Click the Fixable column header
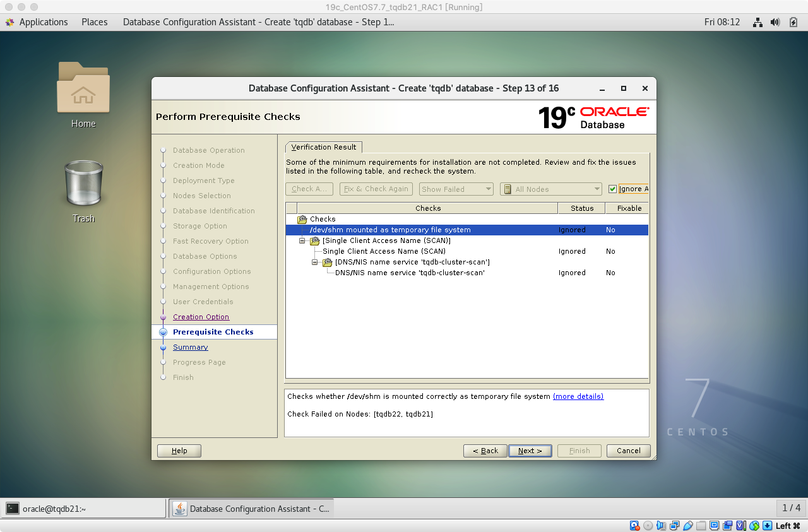Screen dimensions: 808x532 [x=627, y=208]
